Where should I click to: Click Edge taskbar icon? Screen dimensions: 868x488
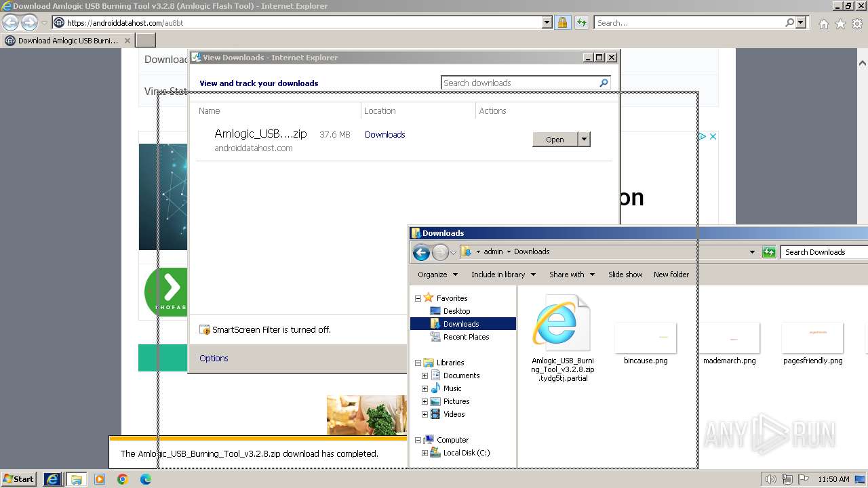tap(145, 479)
